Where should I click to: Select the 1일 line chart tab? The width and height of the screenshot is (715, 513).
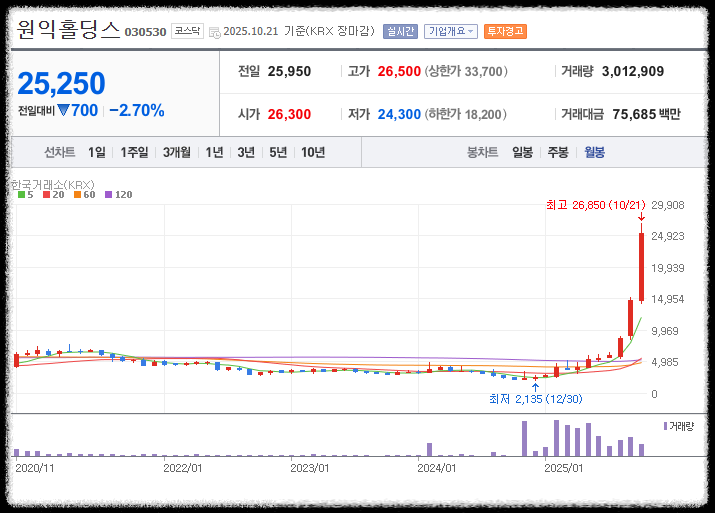point(97,152)
